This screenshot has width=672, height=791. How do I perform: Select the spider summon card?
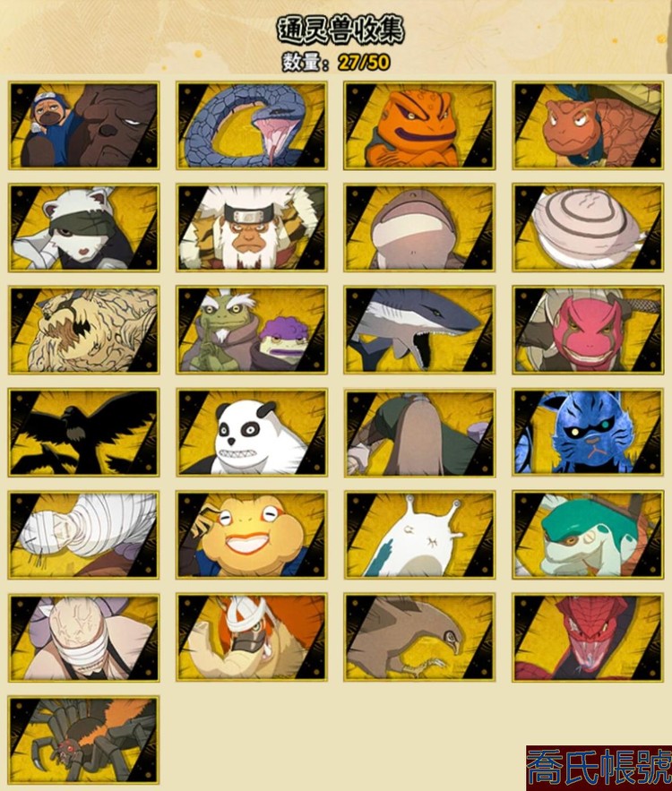point(83,740)
